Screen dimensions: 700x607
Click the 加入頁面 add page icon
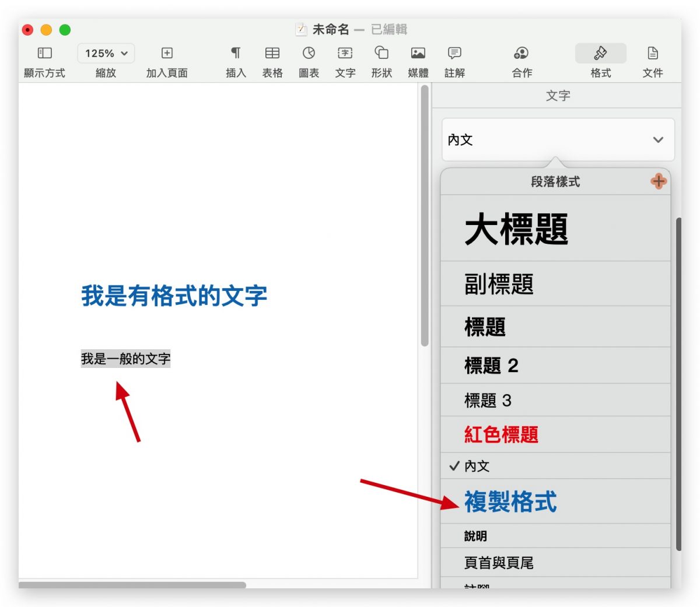click(167, 53)
